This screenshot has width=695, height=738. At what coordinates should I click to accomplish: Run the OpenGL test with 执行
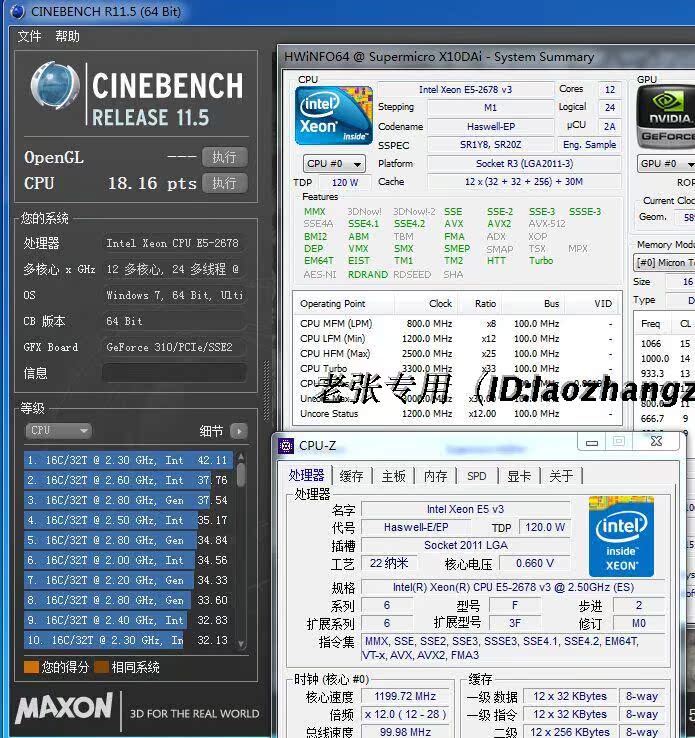(224, 157)
